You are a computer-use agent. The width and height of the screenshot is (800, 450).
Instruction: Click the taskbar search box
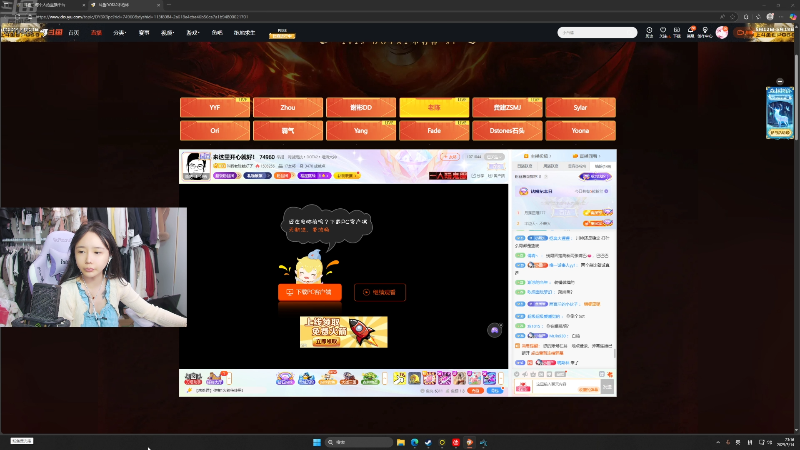click(x=359, y=442)
